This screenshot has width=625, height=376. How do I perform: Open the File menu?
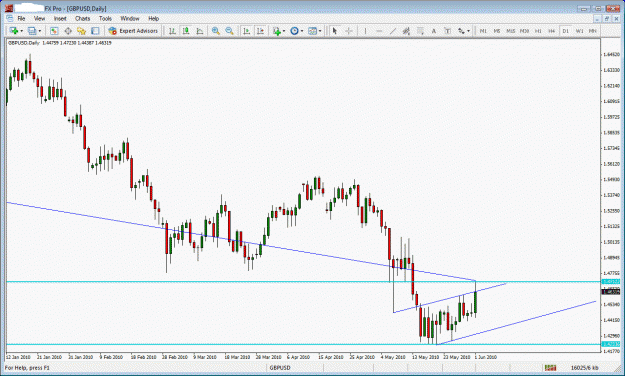click(21, 18)
